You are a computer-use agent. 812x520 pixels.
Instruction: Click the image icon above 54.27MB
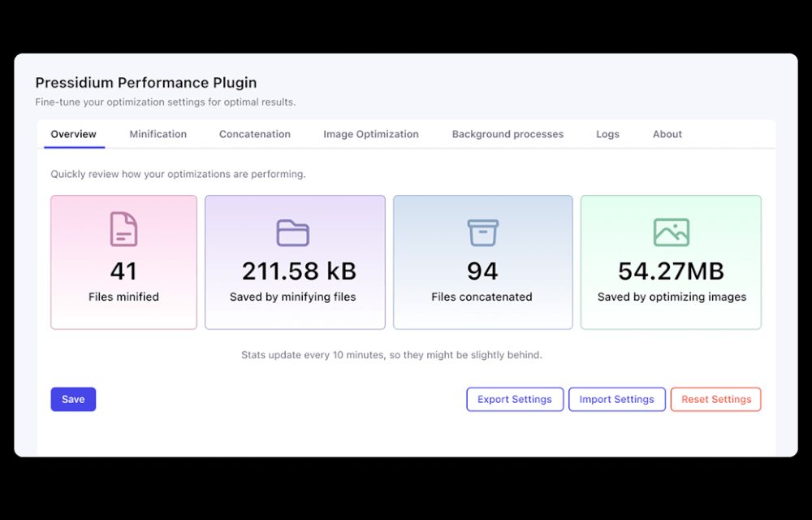click(672, 232)
